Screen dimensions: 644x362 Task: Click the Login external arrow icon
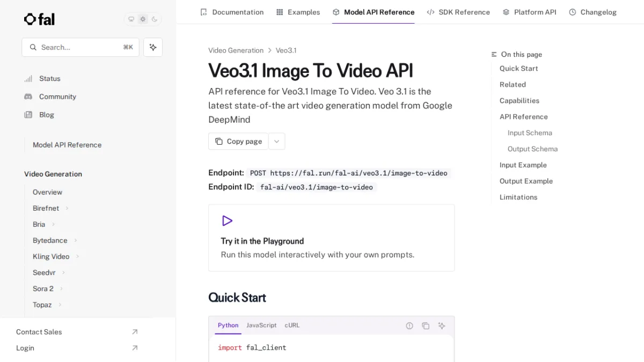pos(135,348)
